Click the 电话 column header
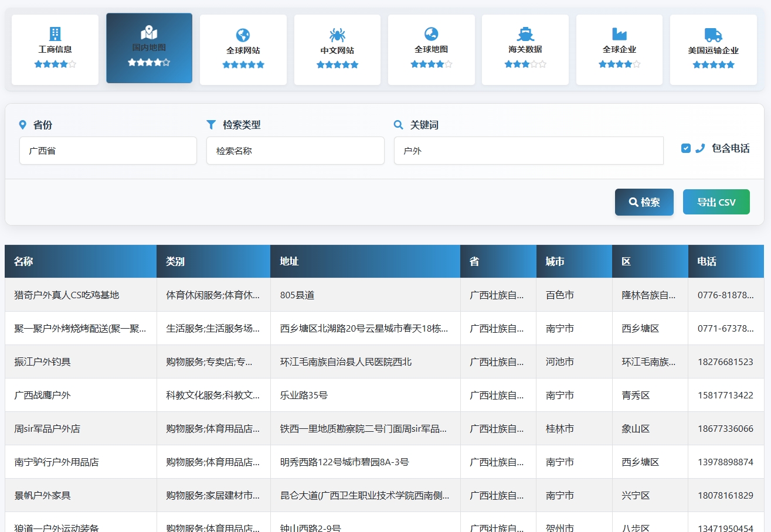771x532 pixels. click(x=726, y=261)
